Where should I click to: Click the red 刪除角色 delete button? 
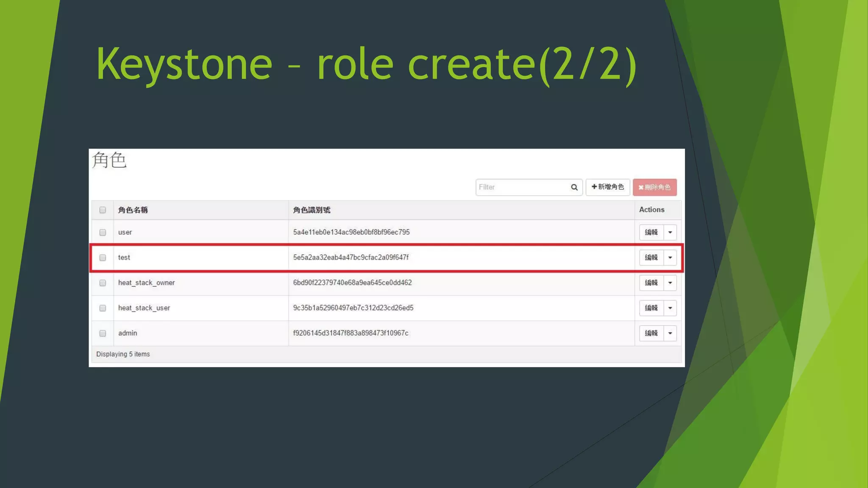(x=655, y=187)
